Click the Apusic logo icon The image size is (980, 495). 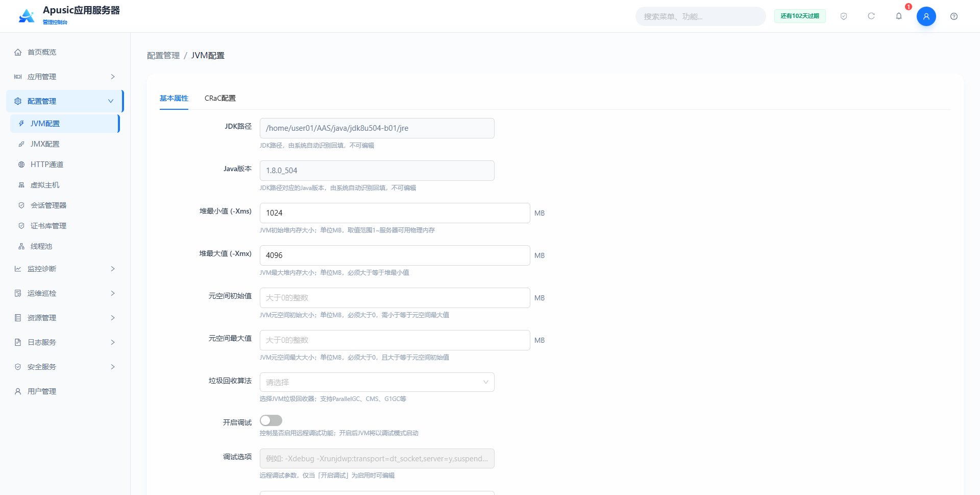pos(27,16)
